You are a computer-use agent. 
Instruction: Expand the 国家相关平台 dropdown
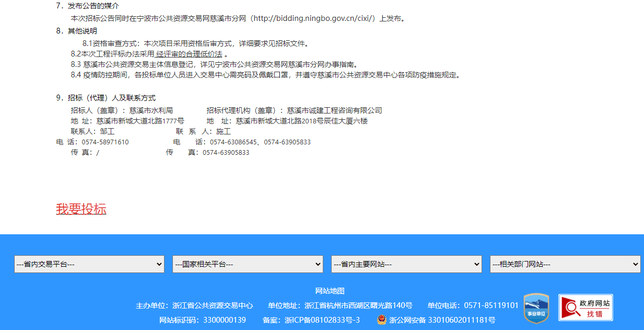(x=248, y=264)
